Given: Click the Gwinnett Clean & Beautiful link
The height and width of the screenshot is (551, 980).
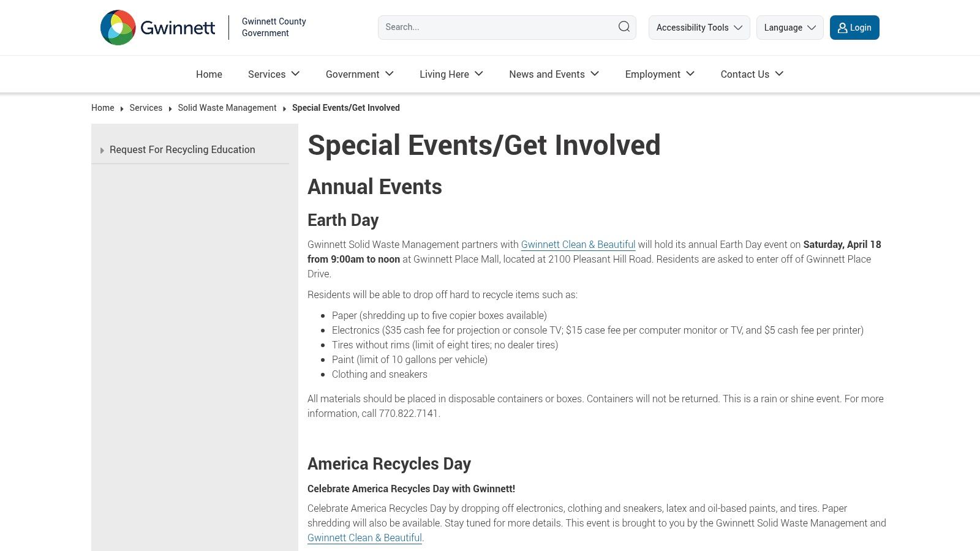Looking at the screenshot, I should tap(578, 244).
